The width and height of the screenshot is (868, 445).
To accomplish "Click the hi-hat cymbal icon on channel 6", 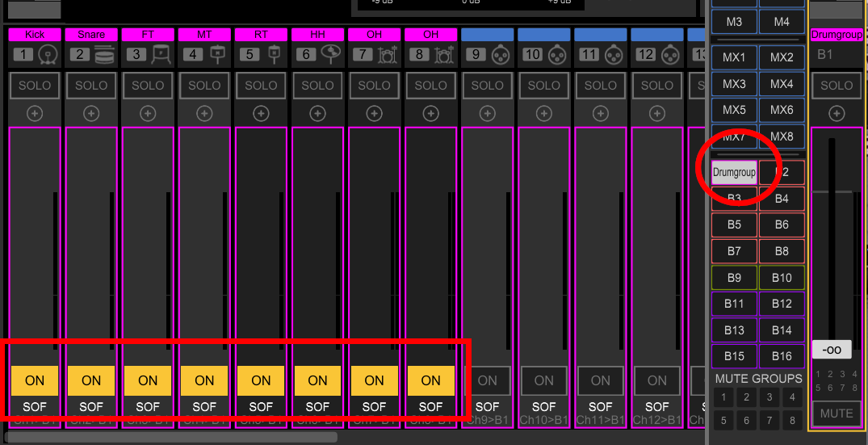I will [x=331, y=53].
